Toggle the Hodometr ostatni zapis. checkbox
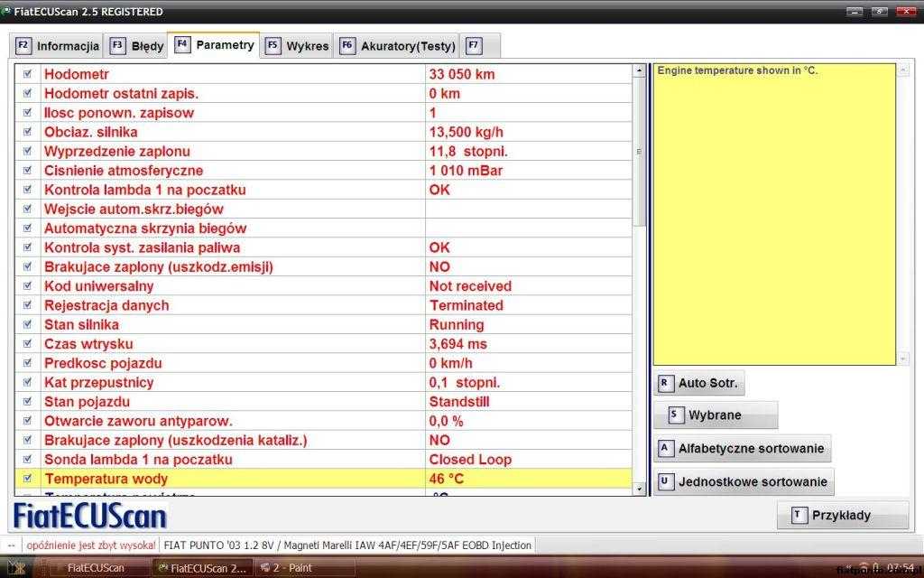 27,93
